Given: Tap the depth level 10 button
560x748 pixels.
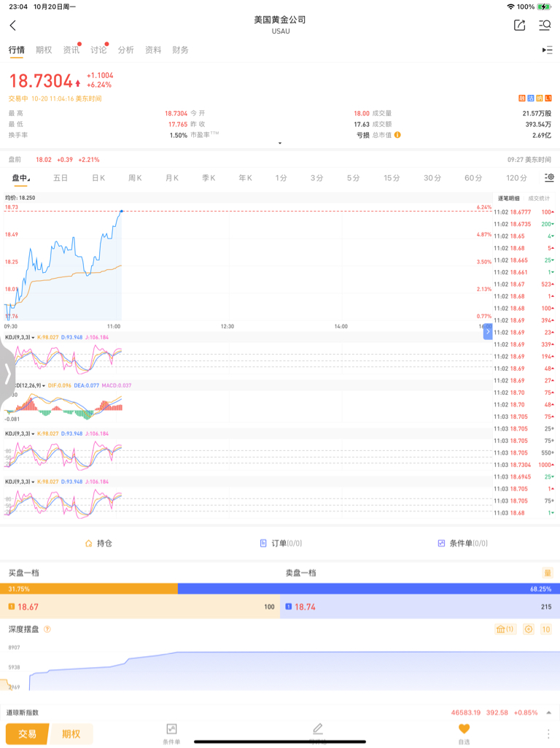Looking at the screenshot, I should pos(546,629).
